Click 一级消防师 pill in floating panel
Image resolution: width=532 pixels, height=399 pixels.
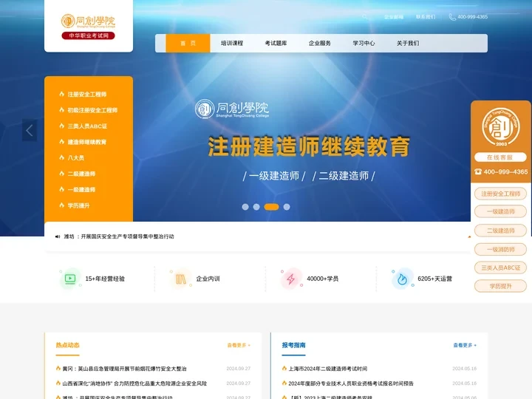click(500, 250)
